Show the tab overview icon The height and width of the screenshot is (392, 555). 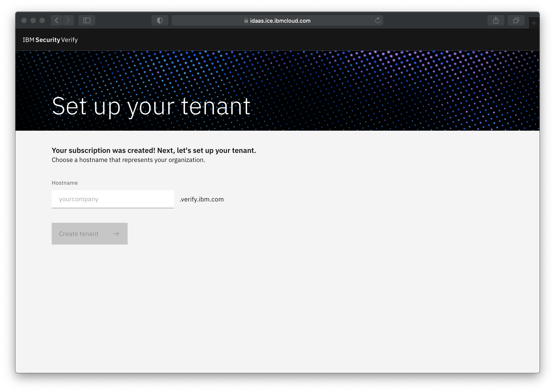click(x=516, y=21)
